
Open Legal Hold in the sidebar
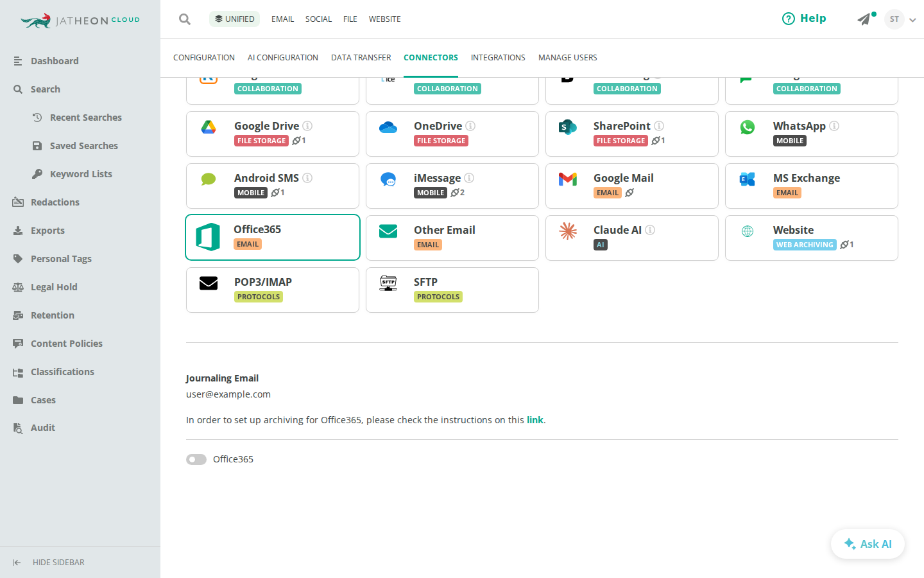tap(54, 287)
